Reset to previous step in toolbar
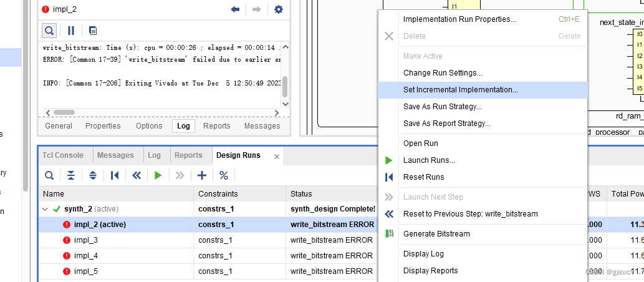The width and height of the screenshot is (644, 282). tap(137, 175)
